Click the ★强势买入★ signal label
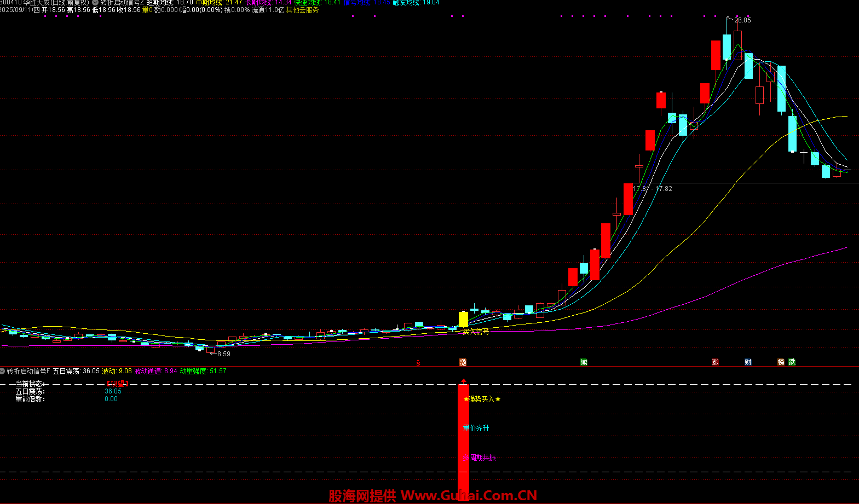This screenshot has width=859, height=504. pos(482,399)
